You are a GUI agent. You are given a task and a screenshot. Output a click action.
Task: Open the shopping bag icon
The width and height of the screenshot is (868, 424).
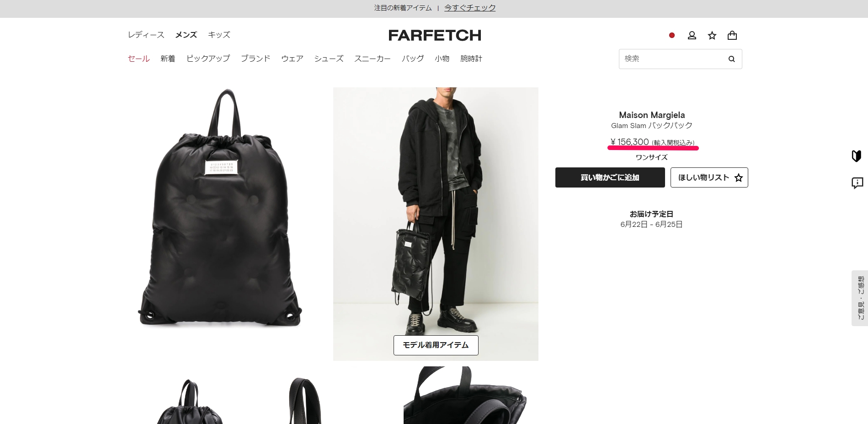732,35
